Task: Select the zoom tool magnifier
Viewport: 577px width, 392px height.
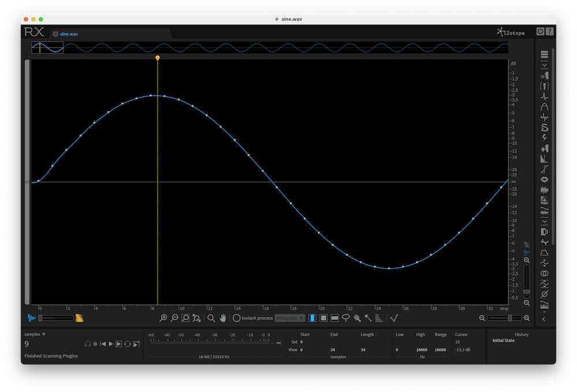Action: [x=211, y=318]
